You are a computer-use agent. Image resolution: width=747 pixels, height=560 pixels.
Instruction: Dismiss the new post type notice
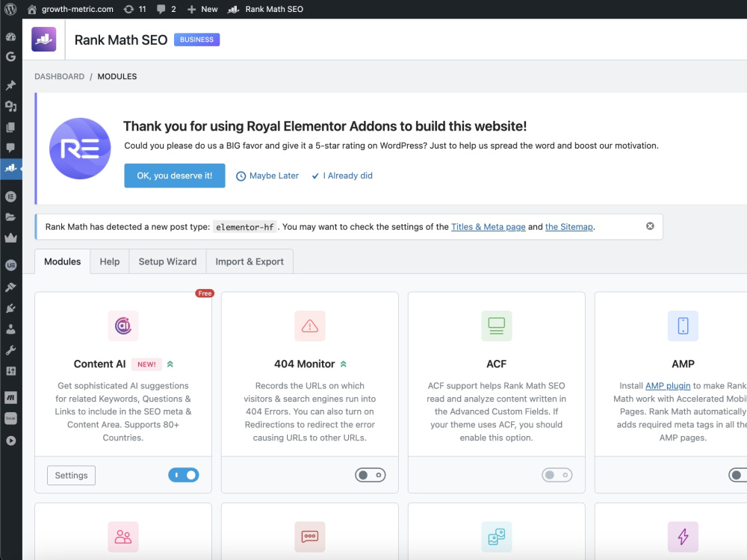coord(650,226)
